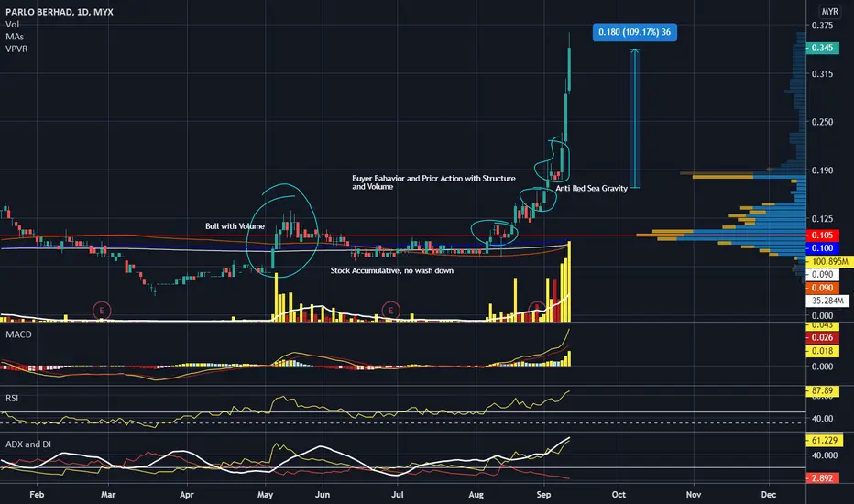Open the MYR currency selector
The height and width of the screenshot is (504, 854).
click(x=829, y=11)
